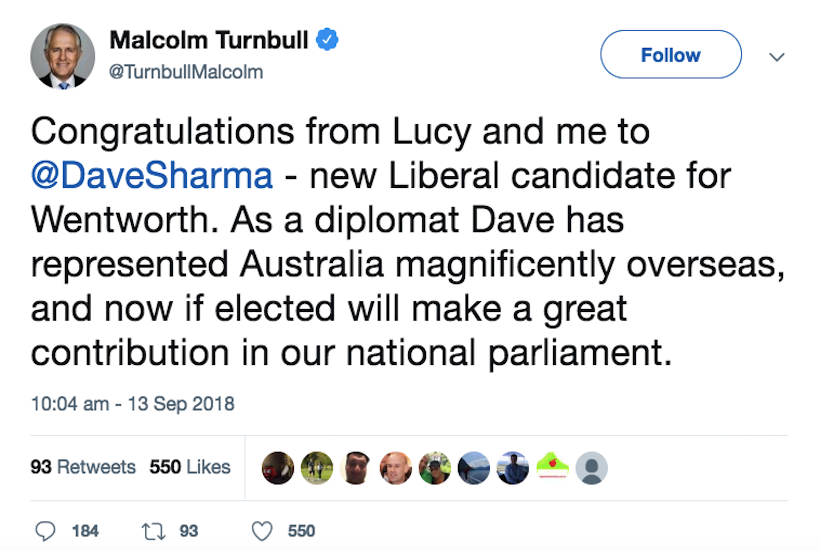The height and width of the screenshot is (550, 820).
Task: Click the blue verified badge
Action: [328, 41]
